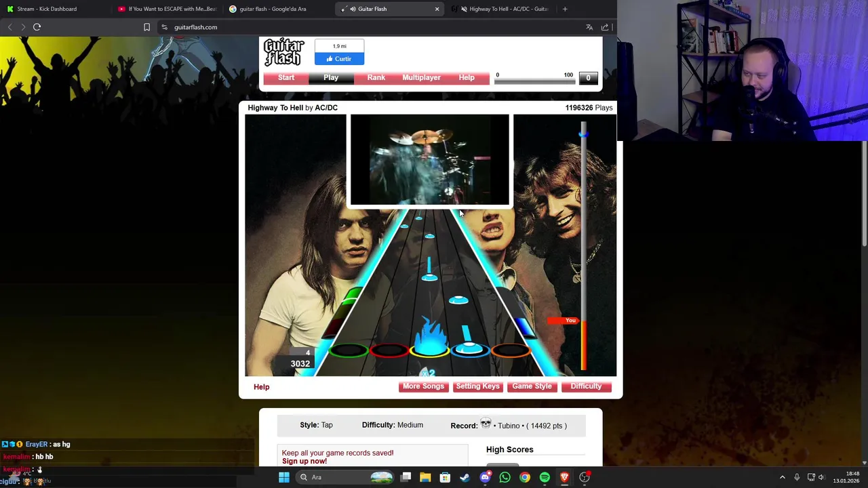The height and width of the screenshot is (488, 868).
Task: Click the 'High Scores' heading
Action: [x=510, y=449]
